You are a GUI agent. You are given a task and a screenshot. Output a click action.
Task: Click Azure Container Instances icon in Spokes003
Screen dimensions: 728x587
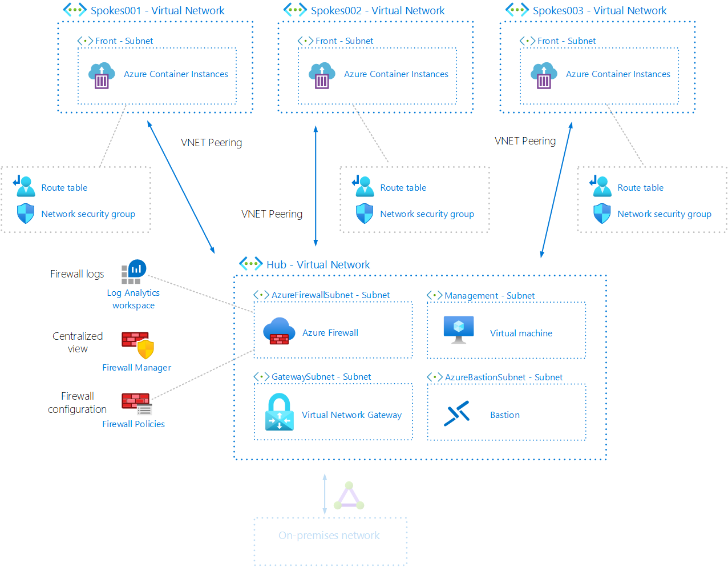[x=544, y=75]
